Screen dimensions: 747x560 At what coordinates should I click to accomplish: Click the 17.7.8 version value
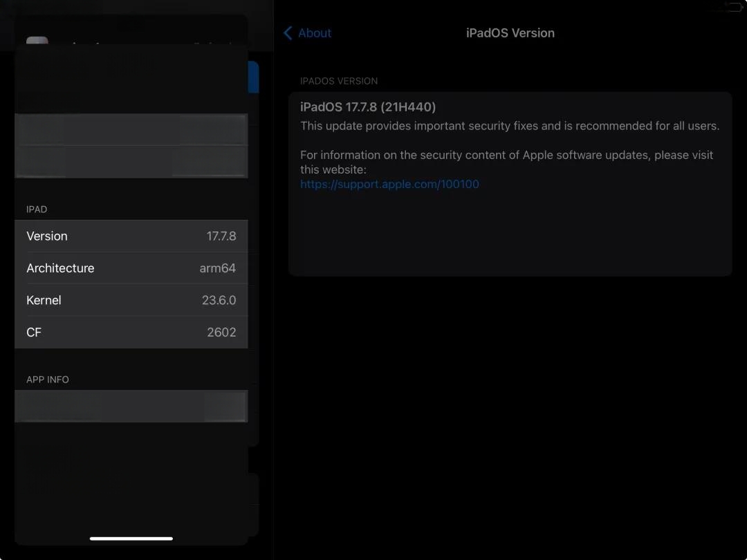(221, 236)
